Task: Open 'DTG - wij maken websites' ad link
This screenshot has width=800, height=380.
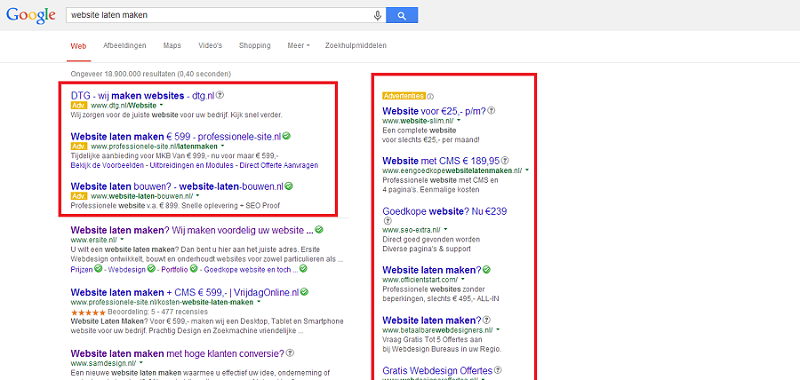Action: click(x=143, y=95)
